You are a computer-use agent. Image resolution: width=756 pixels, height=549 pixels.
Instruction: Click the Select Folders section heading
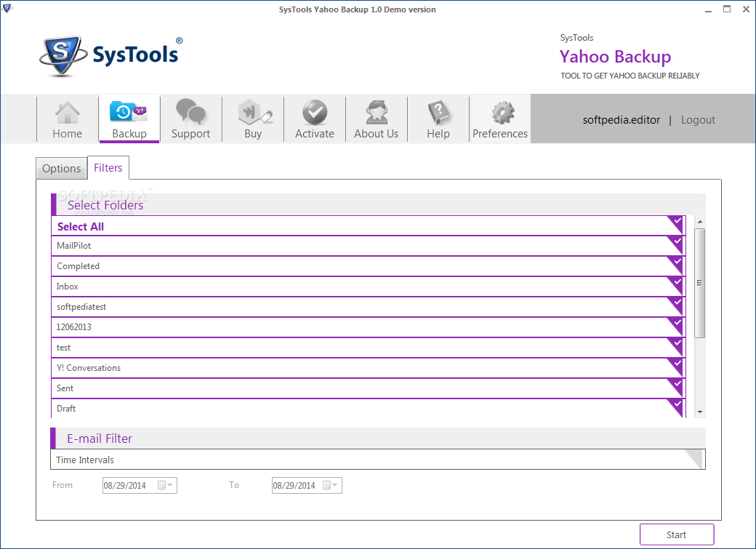(105, 205)
